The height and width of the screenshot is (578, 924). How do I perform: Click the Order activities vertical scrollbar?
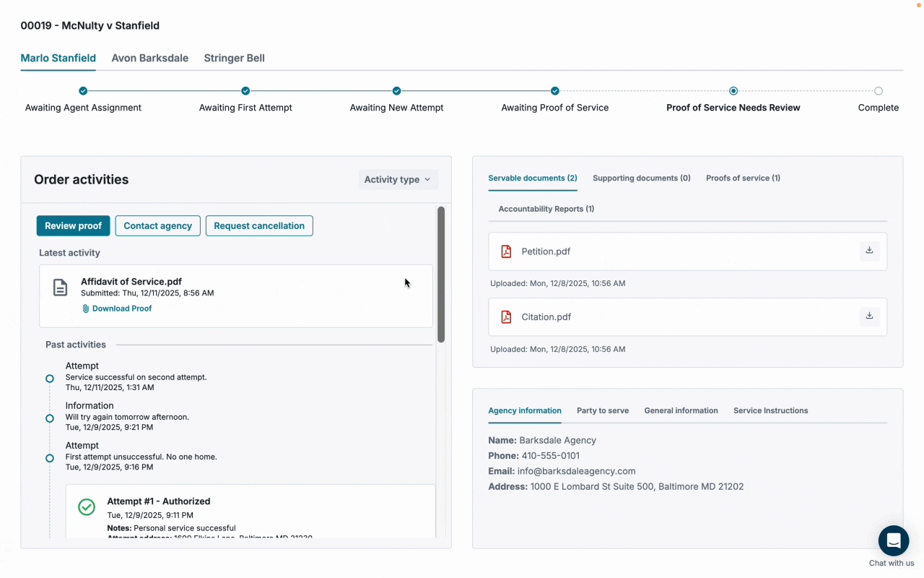441,275
